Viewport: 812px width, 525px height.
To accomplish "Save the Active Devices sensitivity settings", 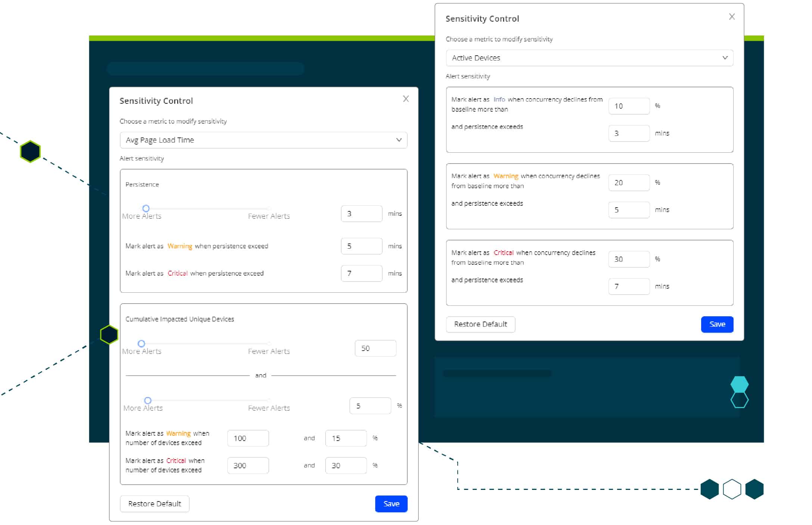I will pos(717,324).
